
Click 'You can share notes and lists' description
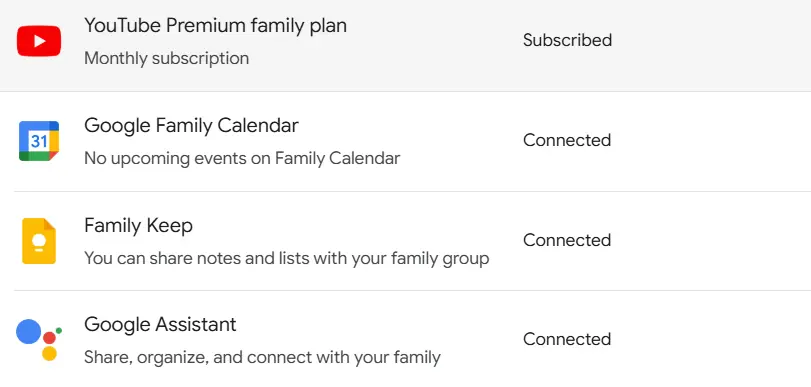(x=287, y=258)
